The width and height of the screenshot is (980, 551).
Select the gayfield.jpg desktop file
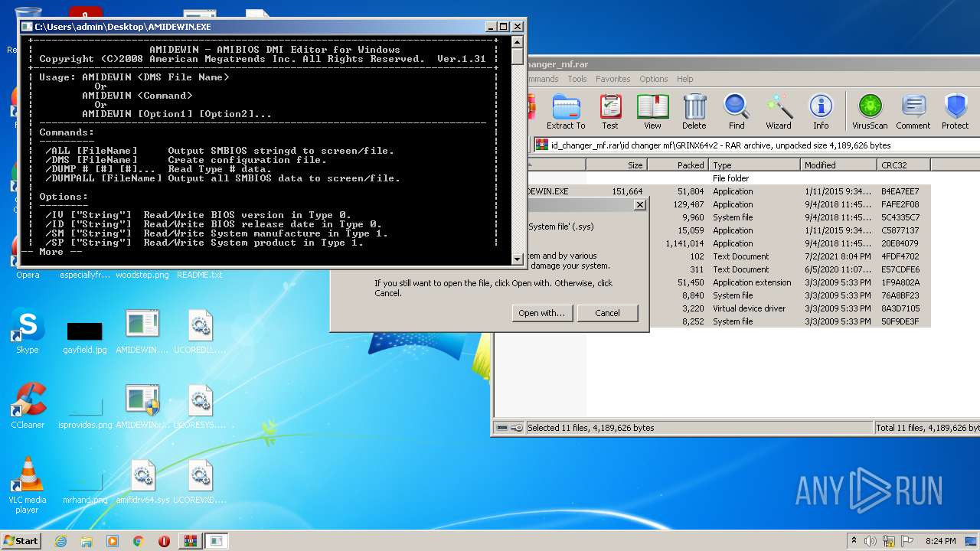[85, 337]
